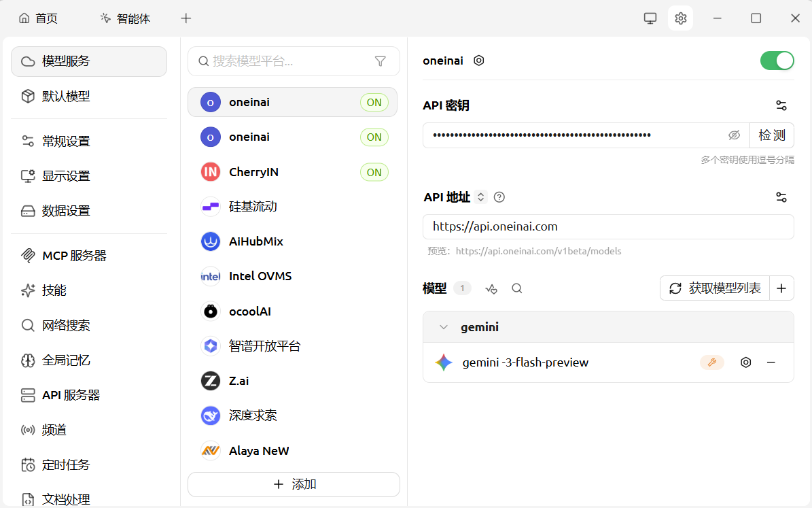Open 定时任务 section
812x508 pixels.
[x=89, y=465]
